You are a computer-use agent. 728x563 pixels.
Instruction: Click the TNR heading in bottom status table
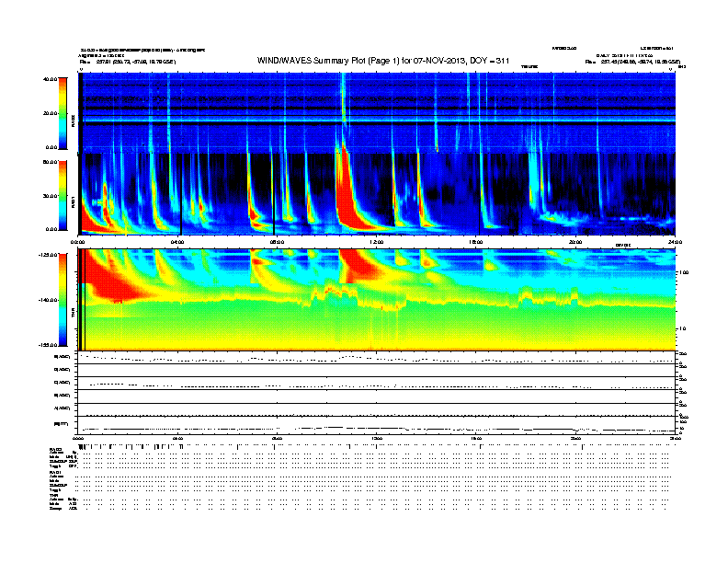pos(53,496)
